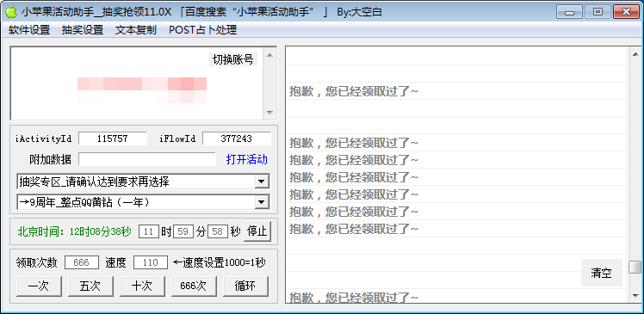Click the account box scroll down arrow
This screenshot has width=644, height=314.
269,112
